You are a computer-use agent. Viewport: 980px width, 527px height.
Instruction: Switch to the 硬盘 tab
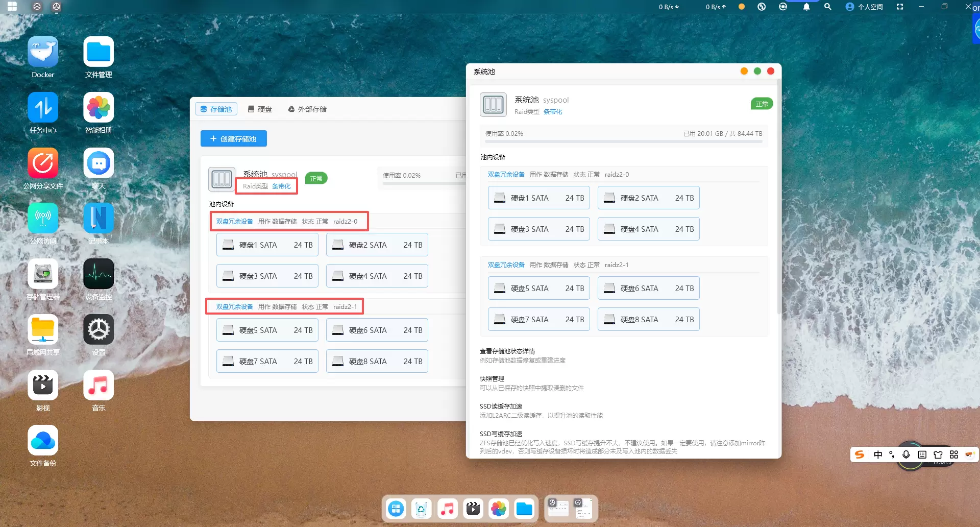pyautogui.click(x=260, y=109)
